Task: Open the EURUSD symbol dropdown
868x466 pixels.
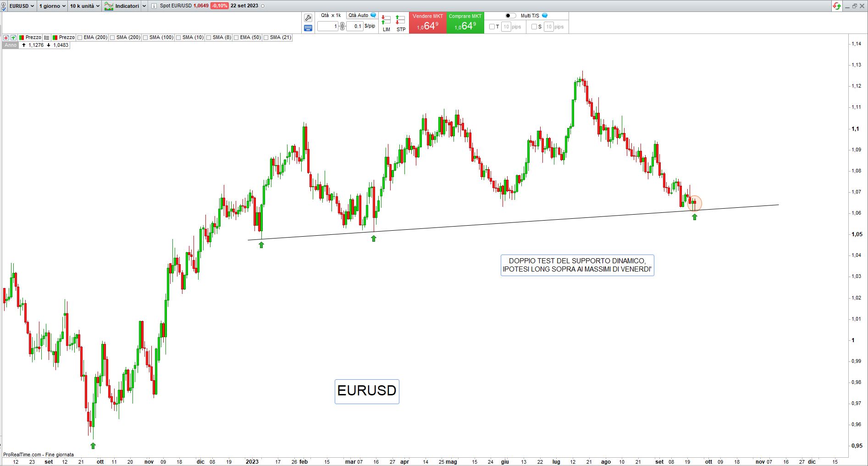Action: pyautogui.click(x=21, y=6)
